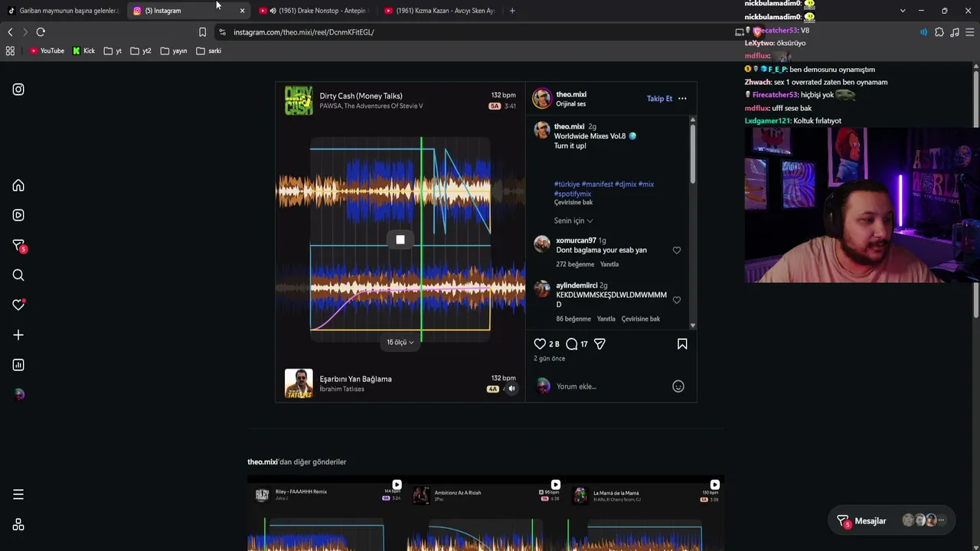
Task: Like aylindemiirci's comment
Action: pyautogui.click(x=677, y=300)
